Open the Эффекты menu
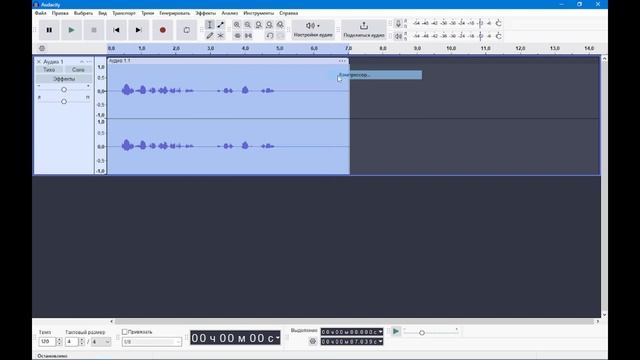This screenshot has width=640, height=360. pos(206,13)
